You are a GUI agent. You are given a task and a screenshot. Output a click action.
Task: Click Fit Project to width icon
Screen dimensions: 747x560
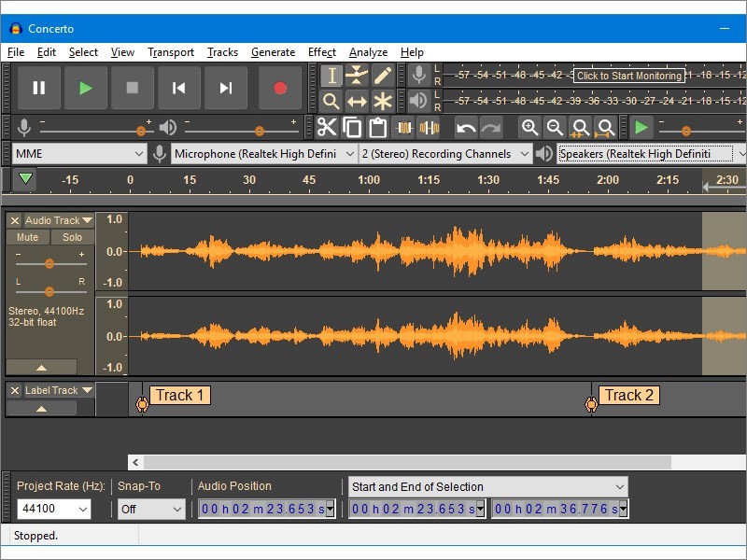[x=605, y=128]
